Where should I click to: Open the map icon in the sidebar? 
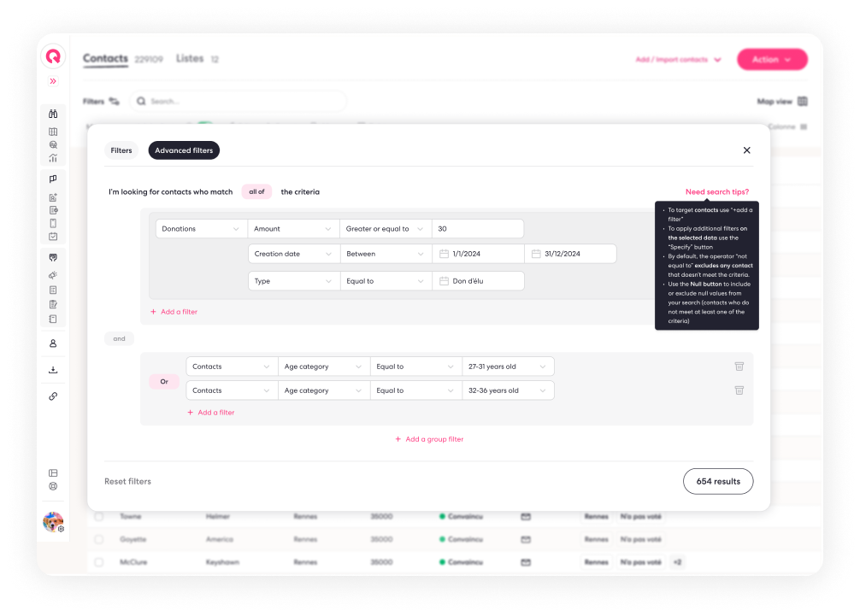pyautogui.click(x=53, y=132)
